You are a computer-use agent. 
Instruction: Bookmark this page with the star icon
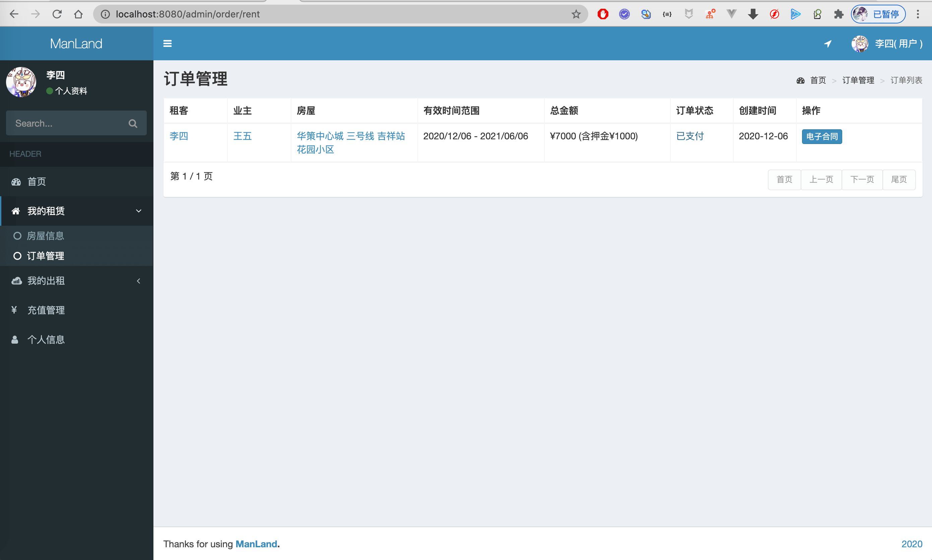(576, 14)
